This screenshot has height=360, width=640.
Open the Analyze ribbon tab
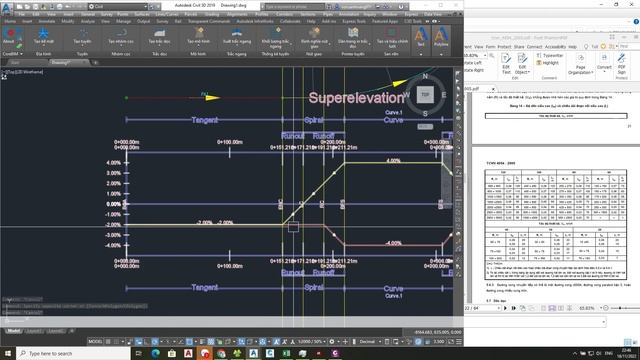point(88,21)
